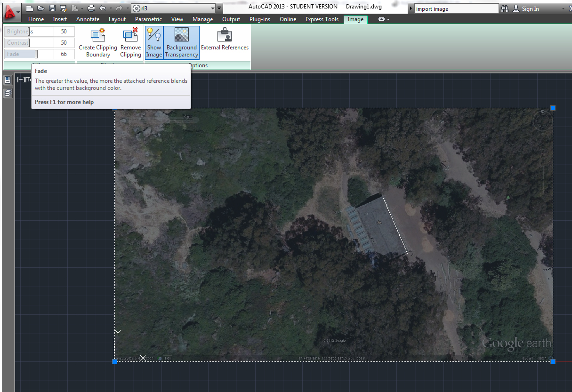
Task: Click the binoculars search icon
Action: [505, 8]
